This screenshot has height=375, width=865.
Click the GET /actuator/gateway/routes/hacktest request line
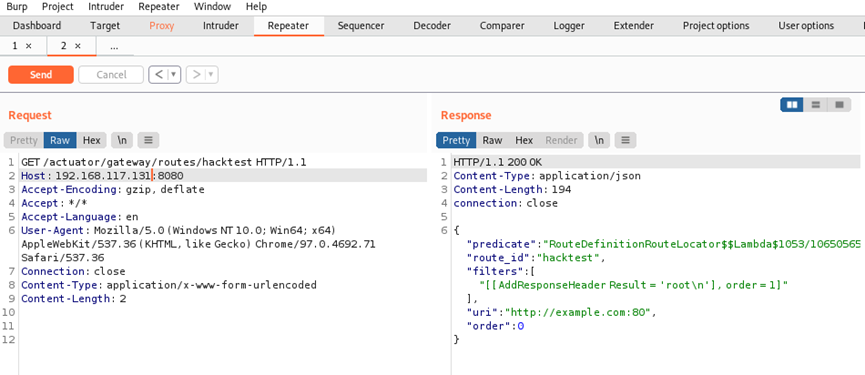click(163, 162)
